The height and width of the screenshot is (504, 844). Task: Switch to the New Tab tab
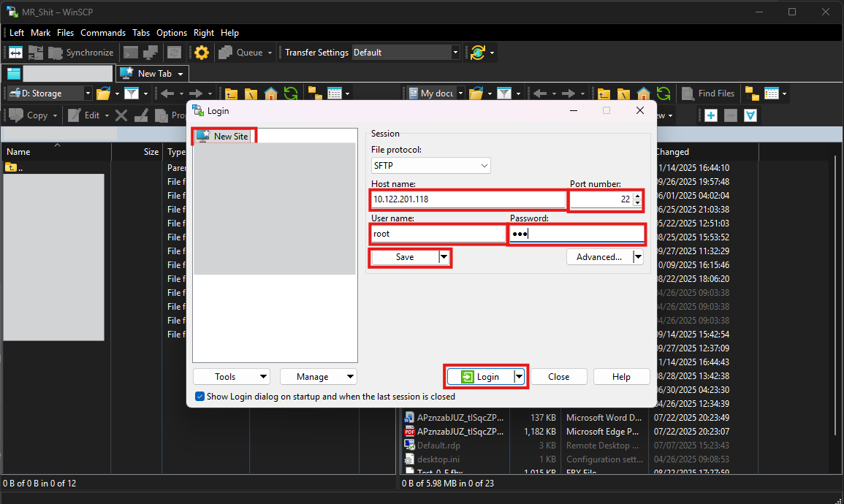152,74
